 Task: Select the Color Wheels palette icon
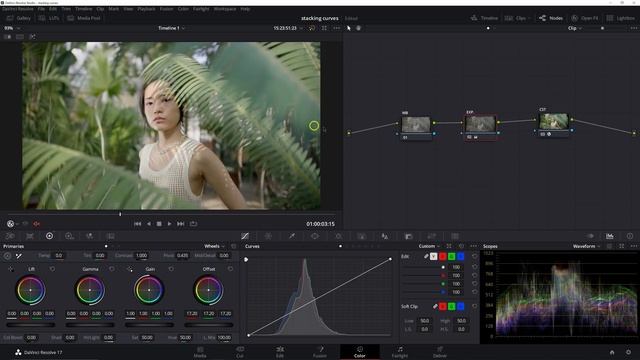pos(49,236)
